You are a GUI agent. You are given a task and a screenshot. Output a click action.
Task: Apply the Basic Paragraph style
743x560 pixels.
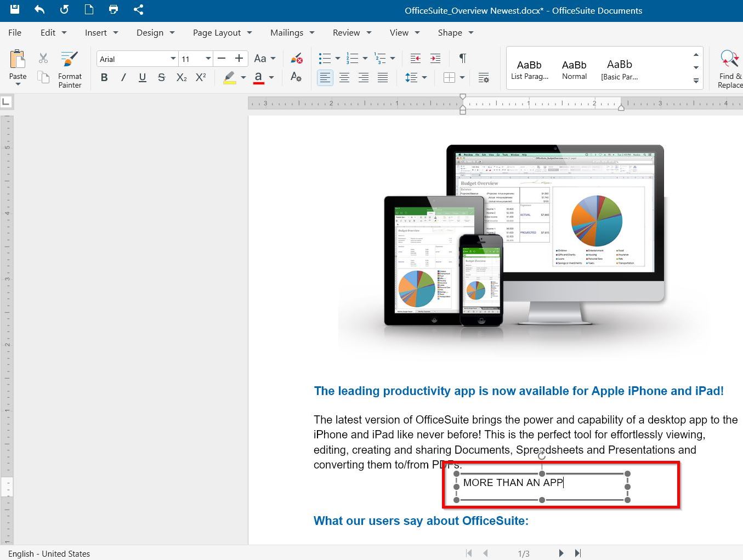pyautogui.click(x=620, y=70)
